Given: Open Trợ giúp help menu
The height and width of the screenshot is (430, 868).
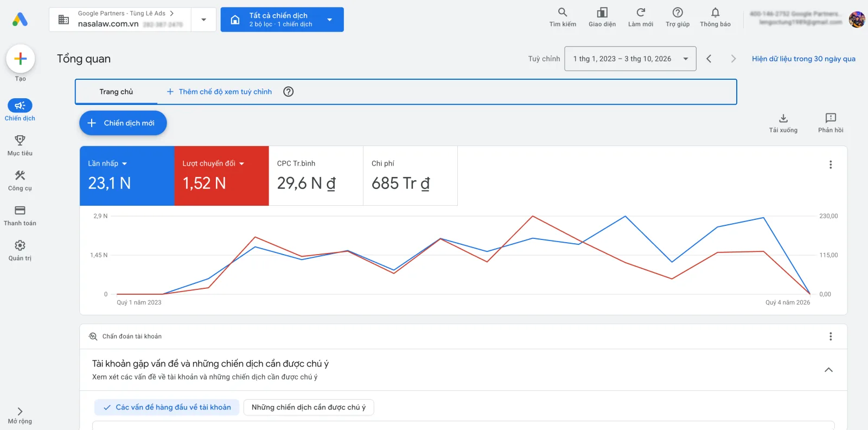Looking at the screenshot, I should coord(678,17).
